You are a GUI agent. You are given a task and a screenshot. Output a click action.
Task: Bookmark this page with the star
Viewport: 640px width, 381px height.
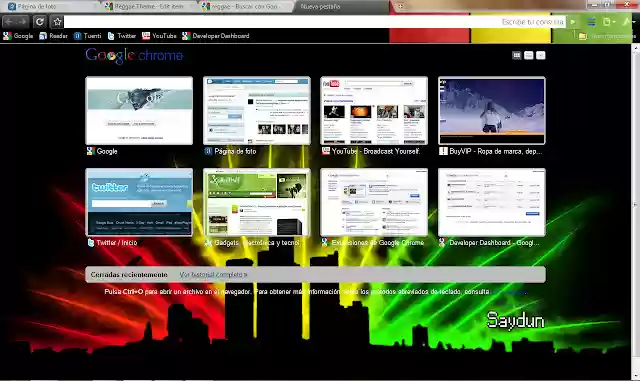pos(57,22)
